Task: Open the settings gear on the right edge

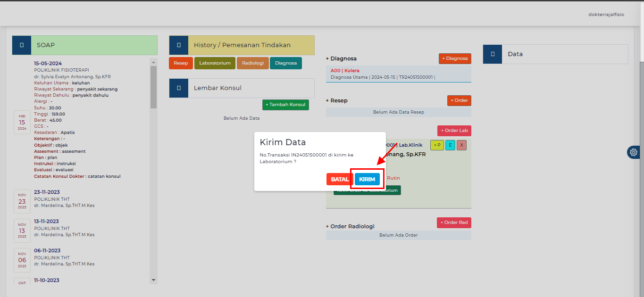Action: pos(633,152)
